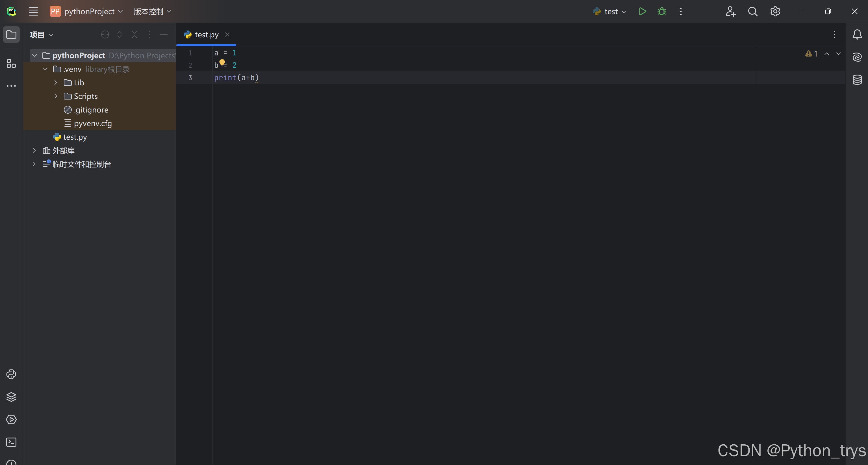
Task: Open the Terminal tool window
Action: coord(11,442)
